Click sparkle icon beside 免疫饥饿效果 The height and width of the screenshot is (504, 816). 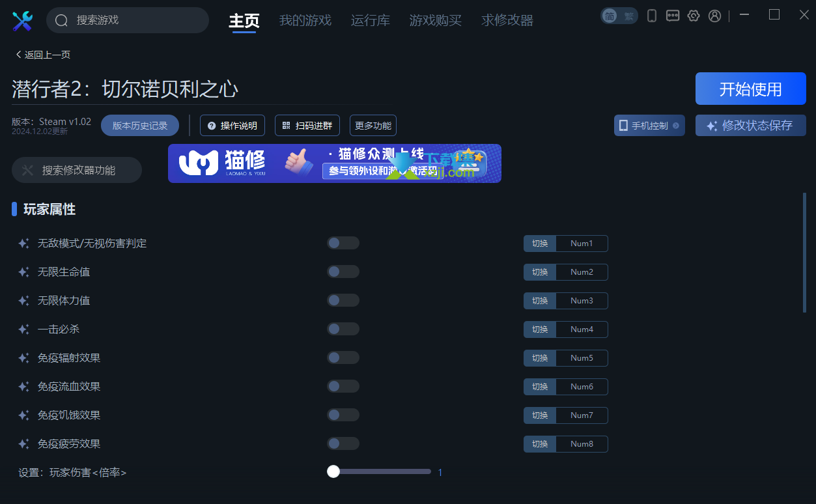coord(23,415)
